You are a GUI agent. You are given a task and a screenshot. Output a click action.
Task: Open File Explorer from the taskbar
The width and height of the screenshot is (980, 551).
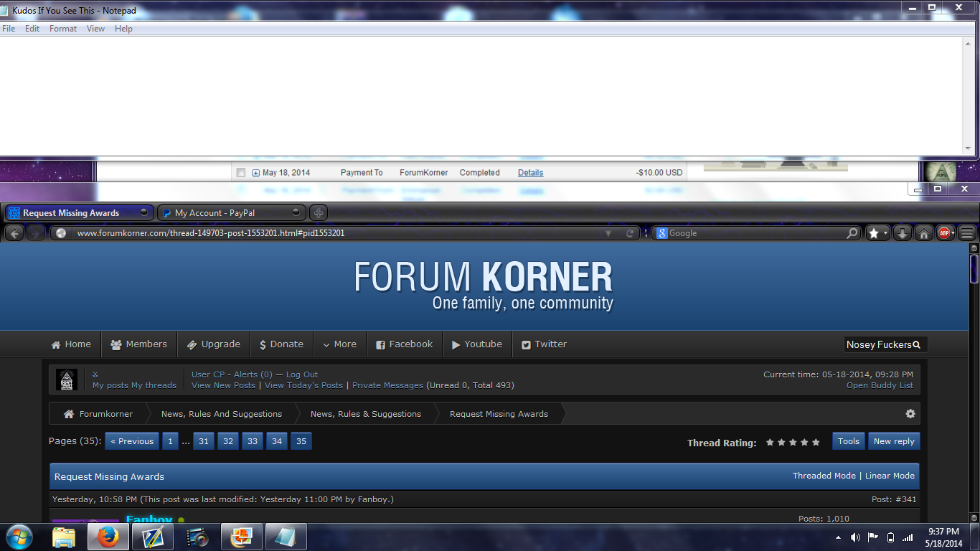point(64,537)
